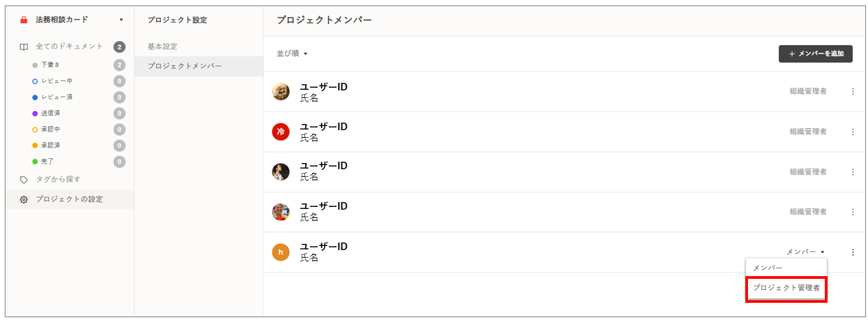The height and width of the screenshot is (322, 868).
Task: Click the book icon for all documents
Action: pyautogui.click(x=24, y=47)
